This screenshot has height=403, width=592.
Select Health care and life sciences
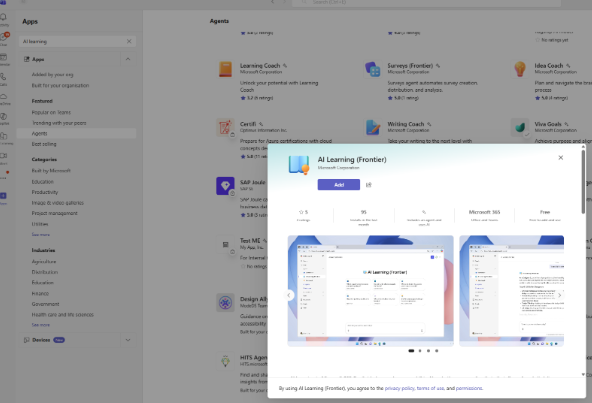(x=63, y=315)
